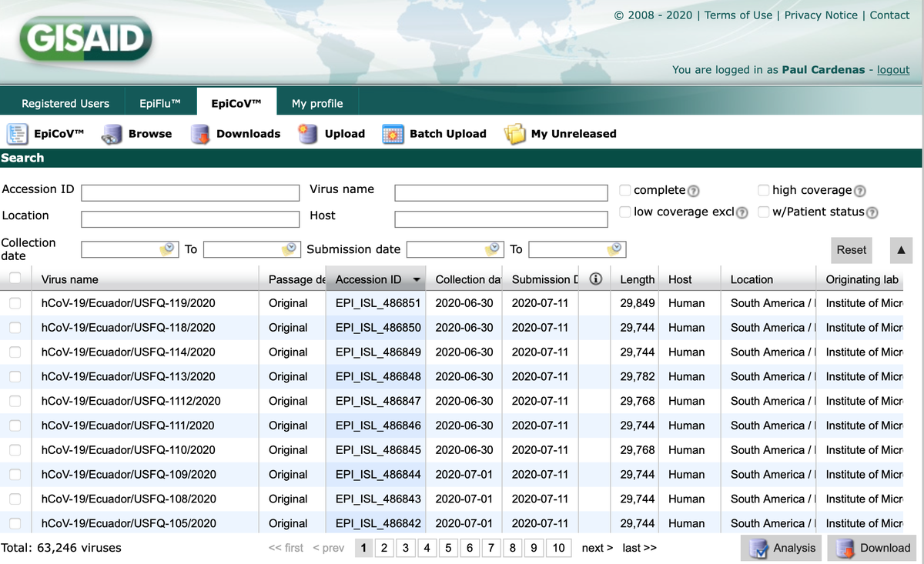This screenshot has width=924, height=564.
Task: Click accession EPI_ISL_486851 cell
Action: point(378,303)
